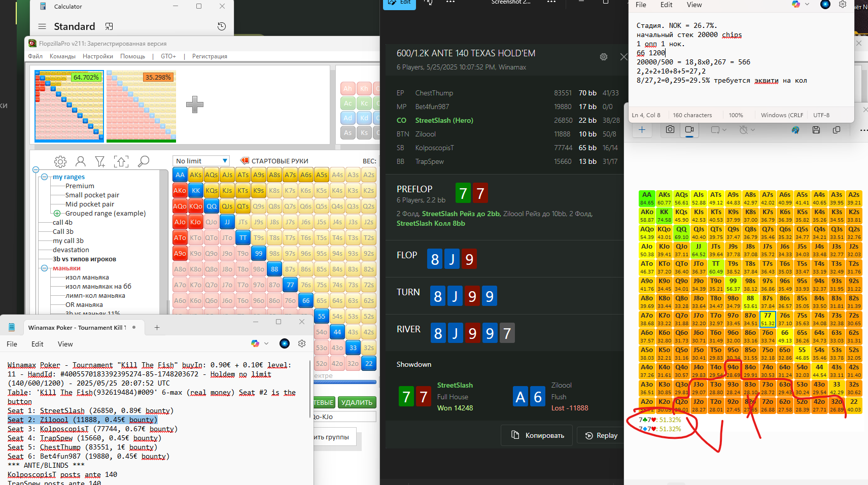Click the range text field showing Jo-KJo
Screen dimensions: 868x485
pyautogui.click(x=344, y=417)
